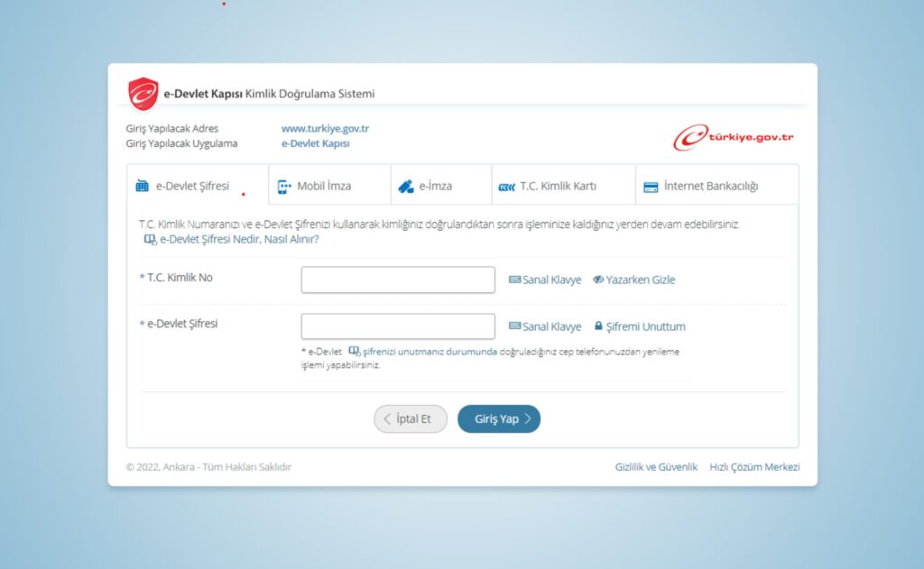Select the T.C. Kimlik Kartı tab
This screenshot has height=569, width=924.
(558, 187)
